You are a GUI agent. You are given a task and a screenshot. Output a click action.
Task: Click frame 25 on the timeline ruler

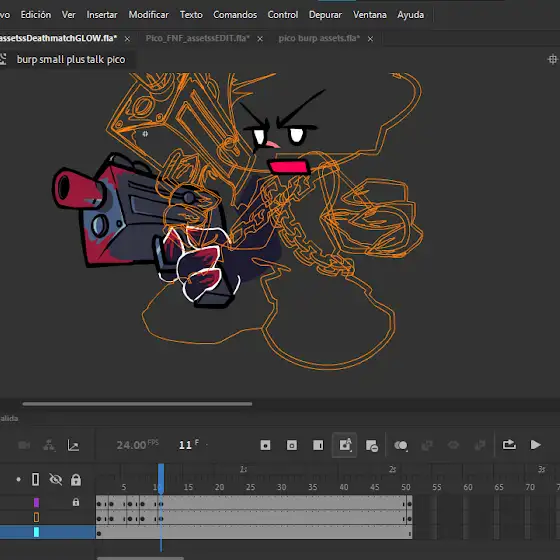pyautogui.click(x=250, y=487)
